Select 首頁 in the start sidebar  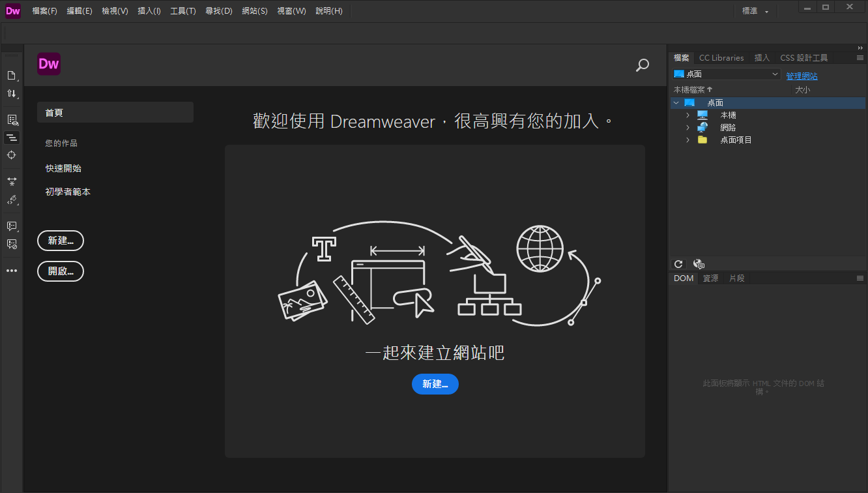pos(115,112)
